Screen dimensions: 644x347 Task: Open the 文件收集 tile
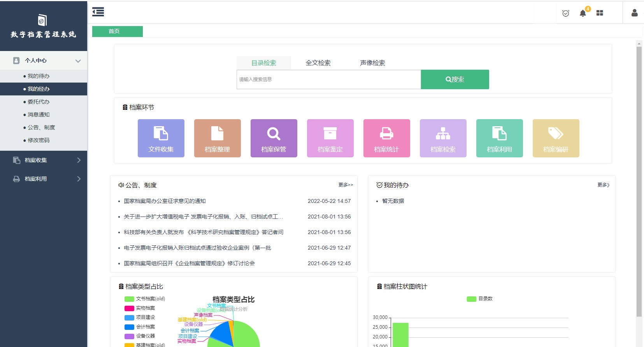161,138
